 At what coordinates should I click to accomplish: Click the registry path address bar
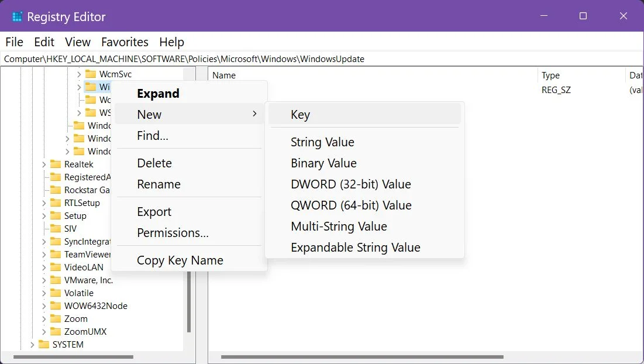click(322, 59)
